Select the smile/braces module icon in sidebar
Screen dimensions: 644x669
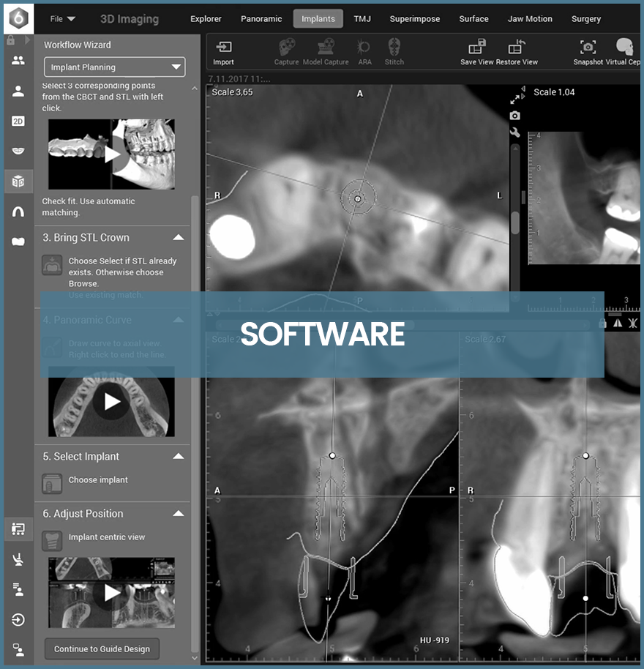18,151
